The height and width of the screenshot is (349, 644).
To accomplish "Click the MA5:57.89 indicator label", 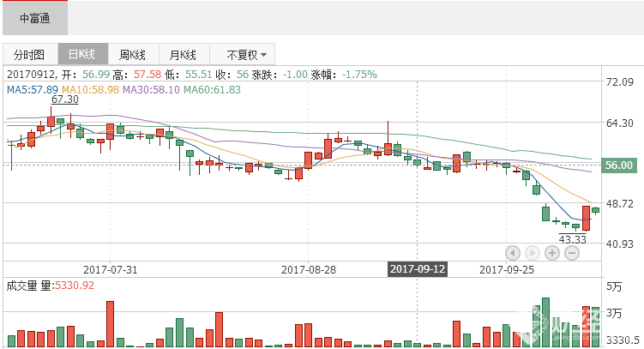I will pos(33,89).
